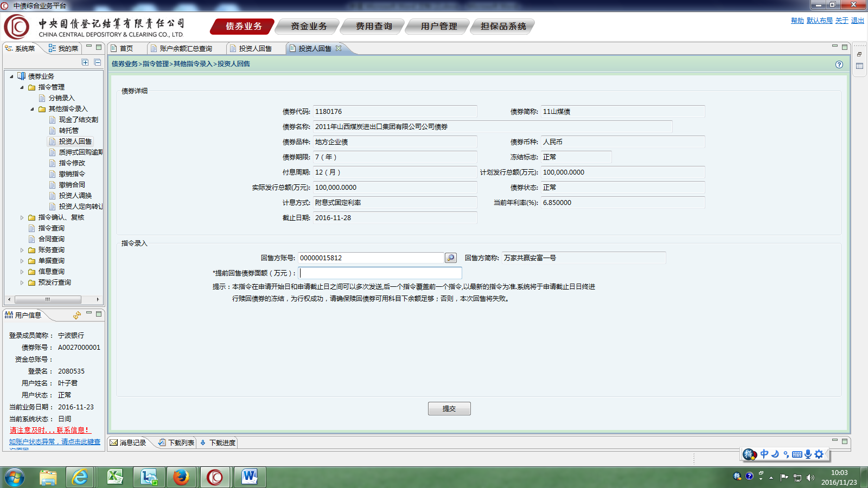Click the red 请注意及时...联系信息 link
Image resolution: width=868 pixels, height=488 pixels.
pos(49,430)
